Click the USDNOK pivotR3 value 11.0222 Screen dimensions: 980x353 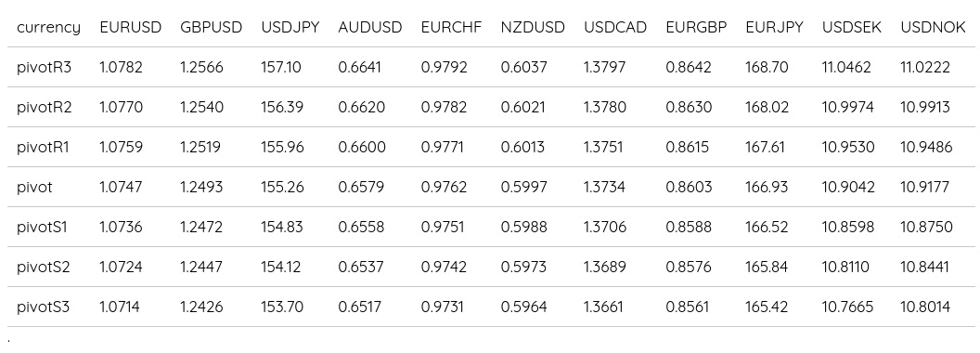pos(925,66)
